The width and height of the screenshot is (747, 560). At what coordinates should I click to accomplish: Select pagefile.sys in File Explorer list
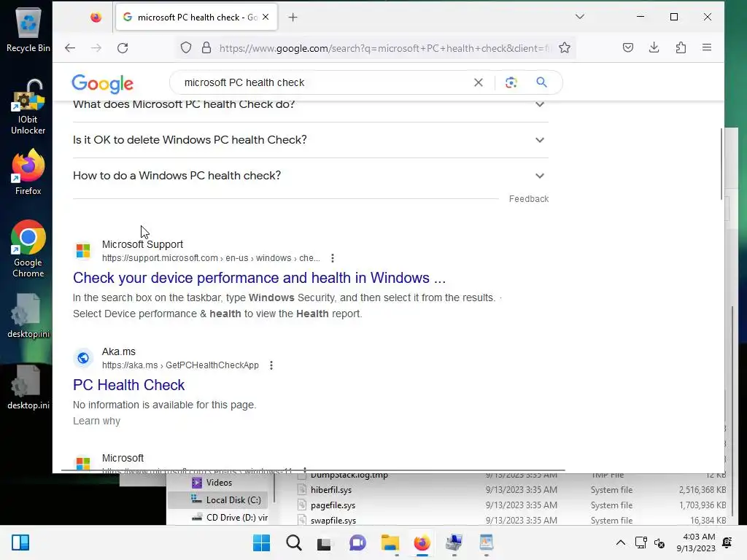pyautogui.click(x=333, y=505)
